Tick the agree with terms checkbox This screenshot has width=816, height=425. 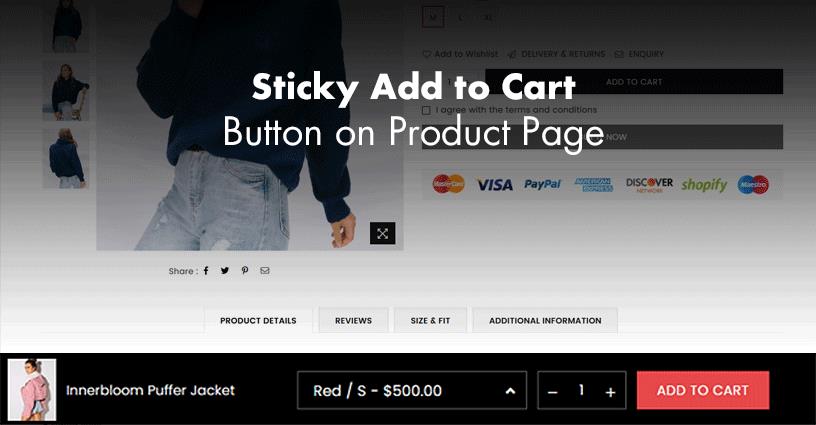point(426,110)
